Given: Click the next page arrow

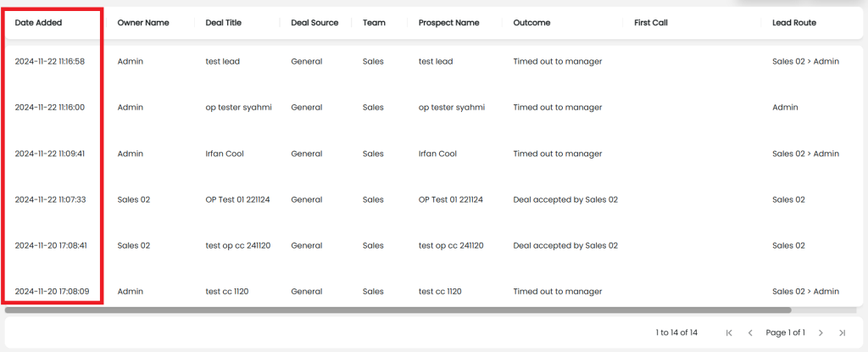Looking at the screenshot, I should click(x=821, y=332).
